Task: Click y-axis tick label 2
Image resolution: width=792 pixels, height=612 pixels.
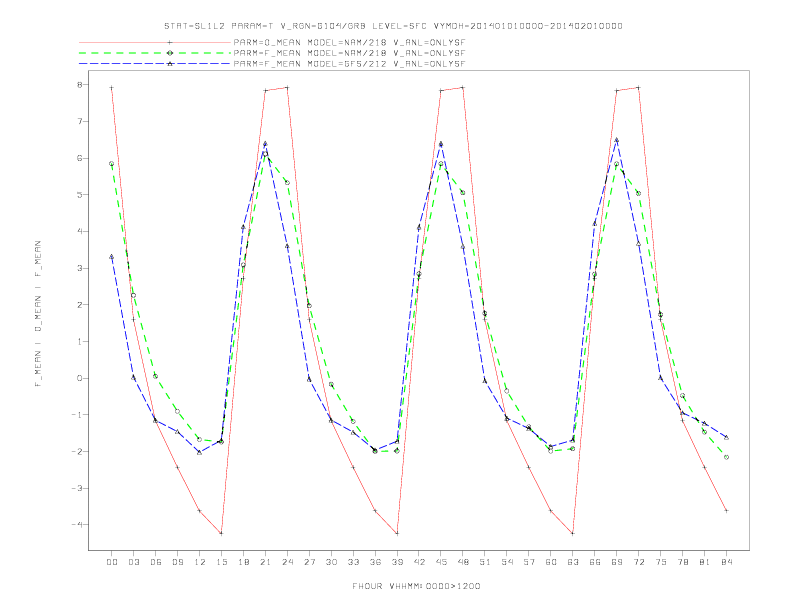Action: point(80,304)
